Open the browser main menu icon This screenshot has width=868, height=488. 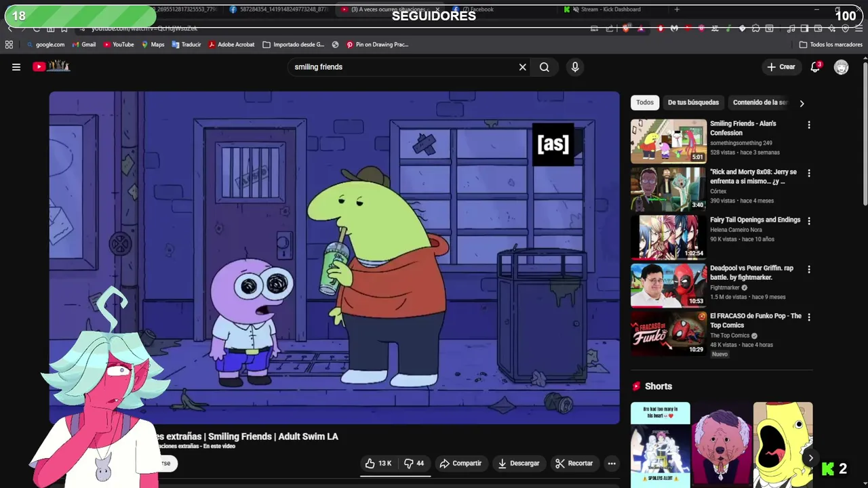point(858,28)
